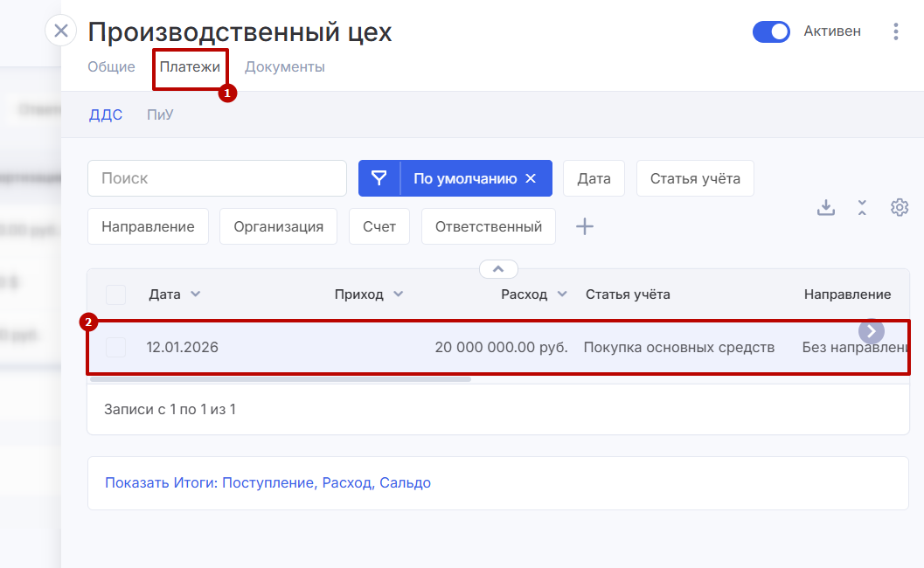Click the funnel filter icon
This screenshot has height=568, width=924.
[x=379, y=178]
